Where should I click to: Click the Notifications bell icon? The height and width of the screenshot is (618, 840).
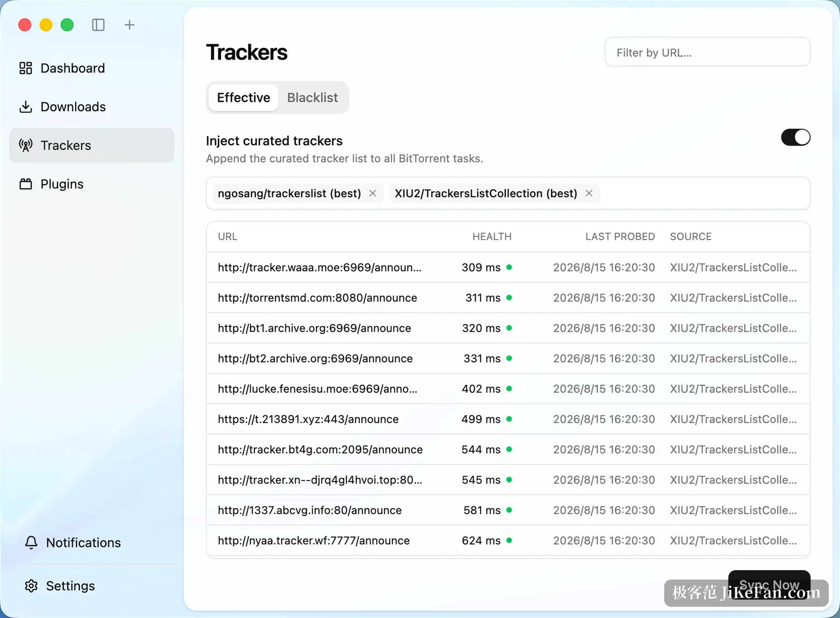pyautogui.click(x=31, y=543)
